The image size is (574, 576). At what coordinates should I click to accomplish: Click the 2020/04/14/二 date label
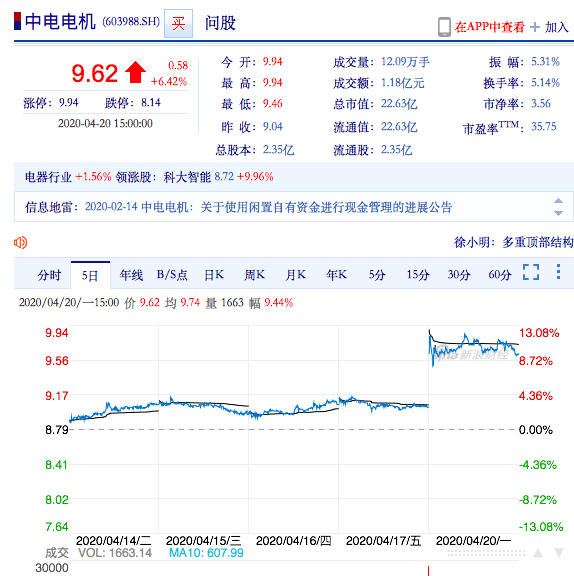click(x=113, y=541)
